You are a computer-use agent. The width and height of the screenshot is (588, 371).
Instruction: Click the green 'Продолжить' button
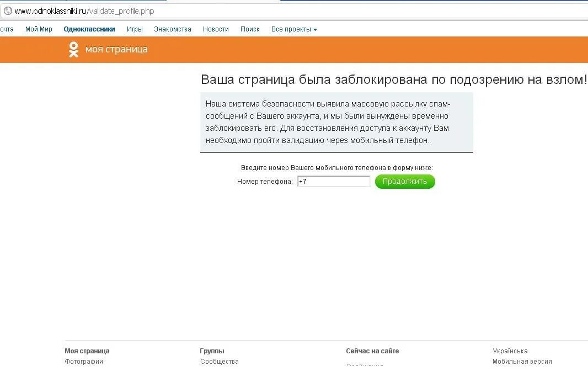tap(405, 182)
